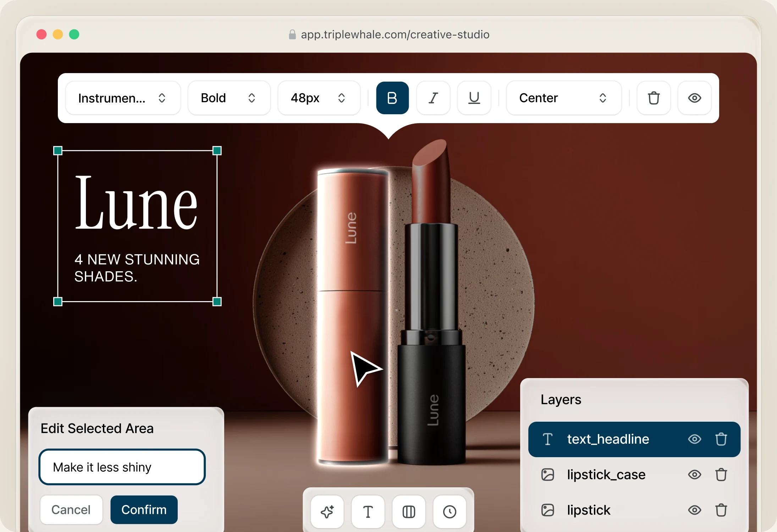
Task: Toggle Italic formatting button
Action: (x=433, y=98)
